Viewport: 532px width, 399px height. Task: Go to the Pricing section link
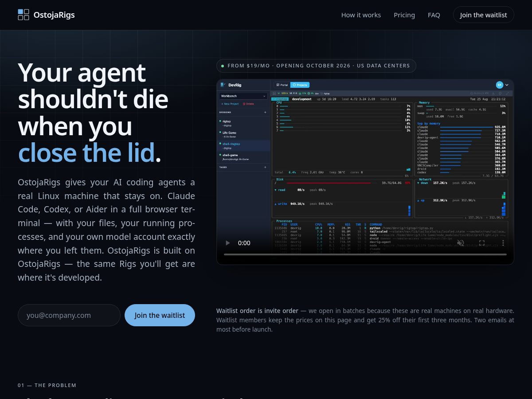[x=404, y=15]
